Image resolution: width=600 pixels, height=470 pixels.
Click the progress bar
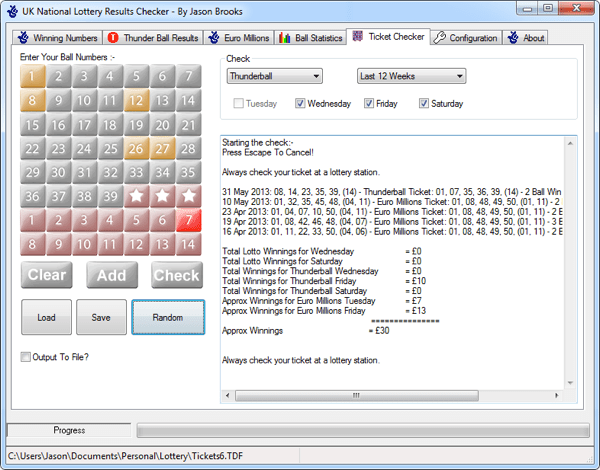[363, 430]
